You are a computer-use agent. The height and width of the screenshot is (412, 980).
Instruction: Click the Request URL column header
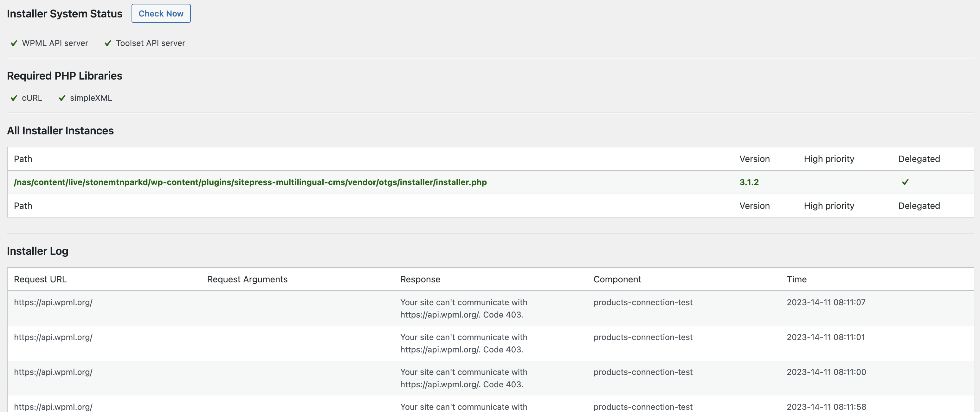(40, 279)
